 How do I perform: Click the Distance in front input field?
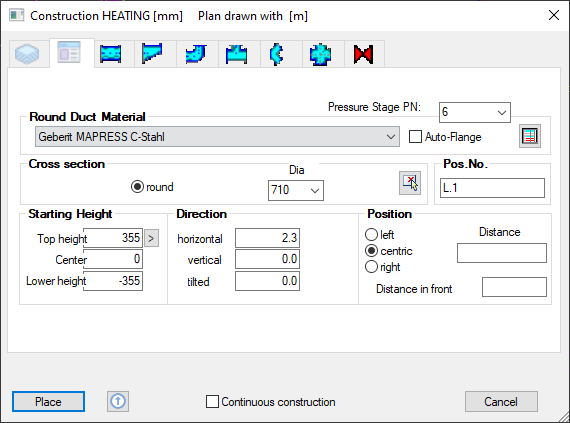click(x=514, y=287)
